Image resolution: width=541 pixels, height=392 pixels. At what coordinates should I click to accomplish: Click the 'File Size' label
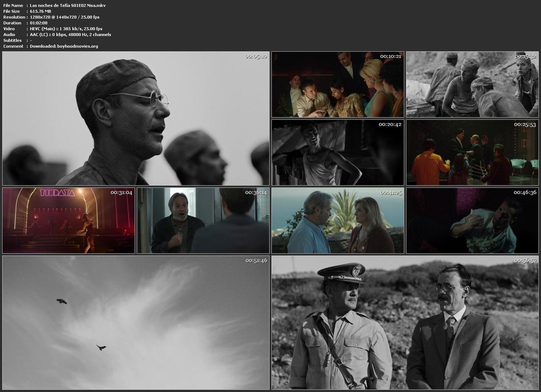pos(12,11)
